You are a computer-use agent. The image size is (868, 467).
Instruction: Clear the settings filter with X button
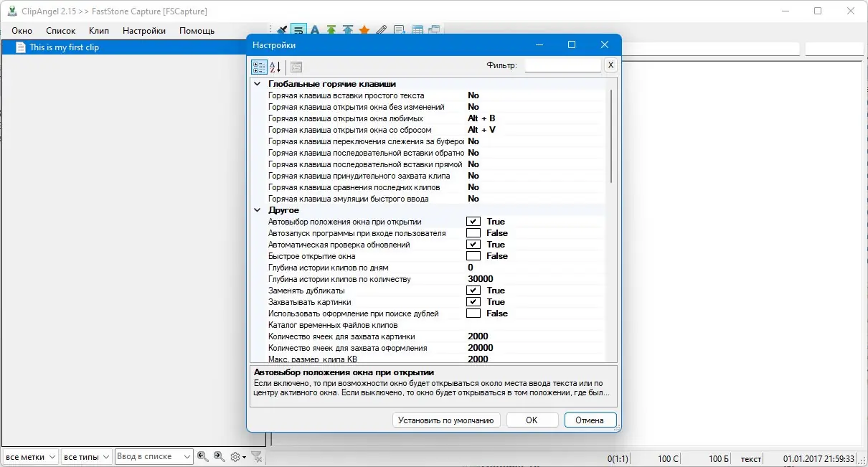click(x=610, y=65)
